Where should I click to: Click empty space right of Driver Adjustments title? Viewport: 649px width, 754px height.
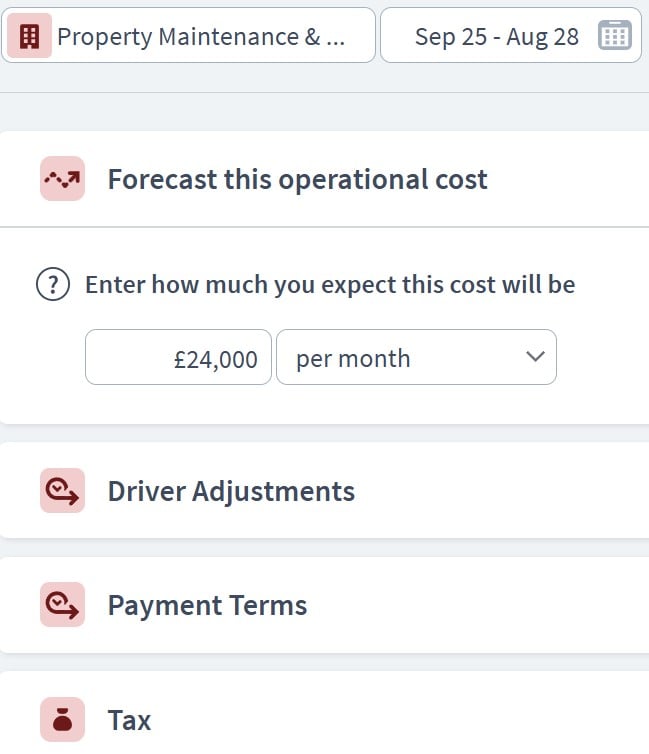(x=500, y=491)
